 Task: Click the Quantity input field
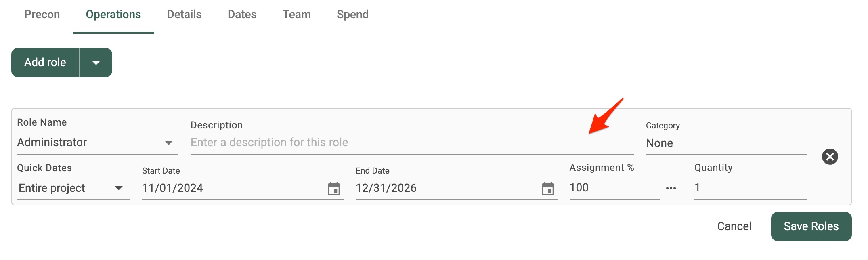[x=751, y=188]
